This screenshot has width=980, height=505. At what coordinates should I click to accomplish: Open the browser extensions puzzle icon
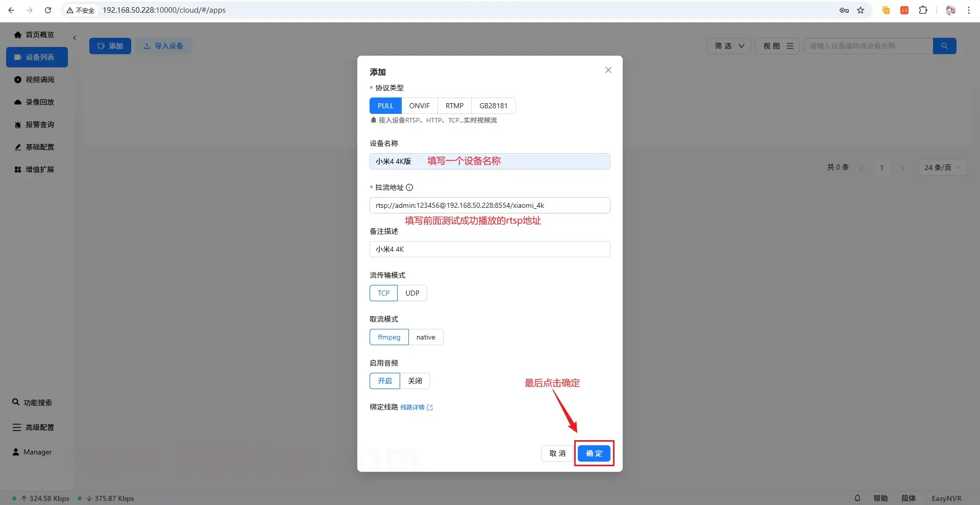click(x=923, y=10)
